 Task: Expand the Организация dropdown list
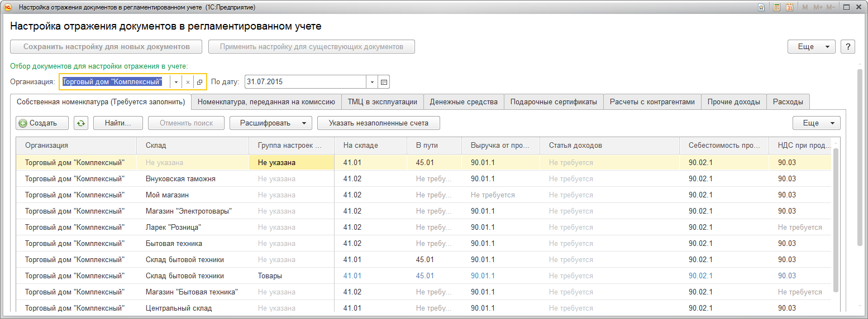(175, 82)
